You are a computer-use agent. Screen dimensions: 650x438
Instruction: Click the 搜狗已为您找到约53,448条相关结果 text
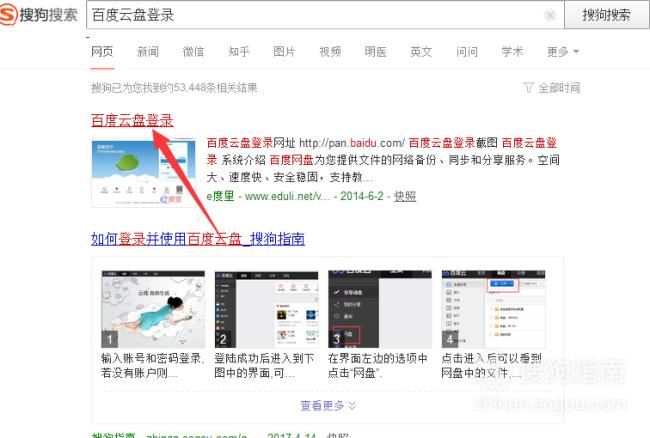[x=174, y=88]
